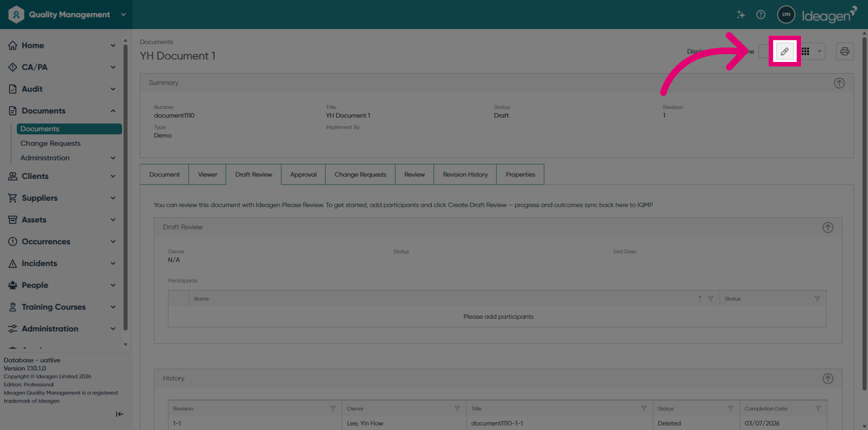Viewport: 868px width, 430px height.
Task: Click the sidebar scroll down arrow
Action: 125,345
